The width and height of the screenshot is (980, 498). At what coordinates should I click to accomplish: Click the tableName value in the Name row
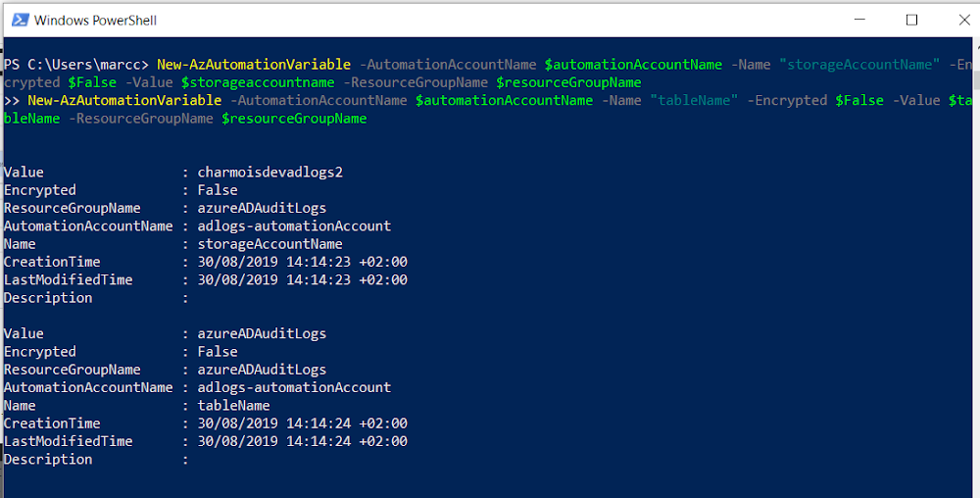coord(234,406)
